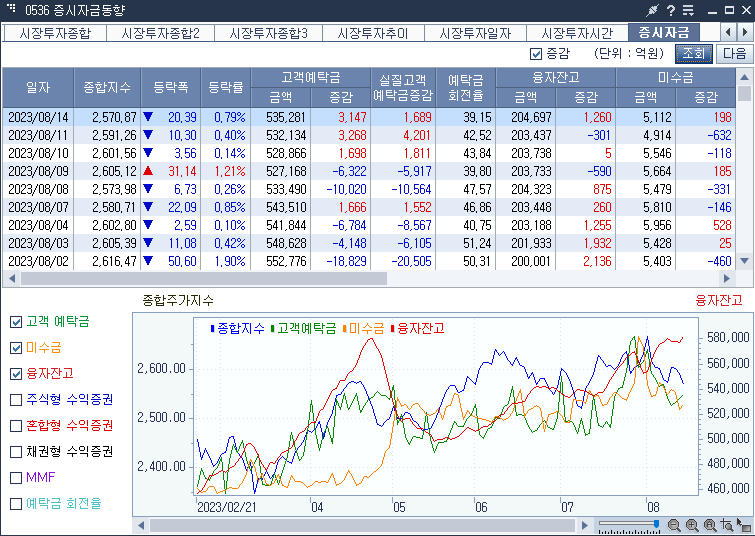Uncheck the 미수금 chart series
The width and height of the screenshot is (755, 536).
coord(16,348)
